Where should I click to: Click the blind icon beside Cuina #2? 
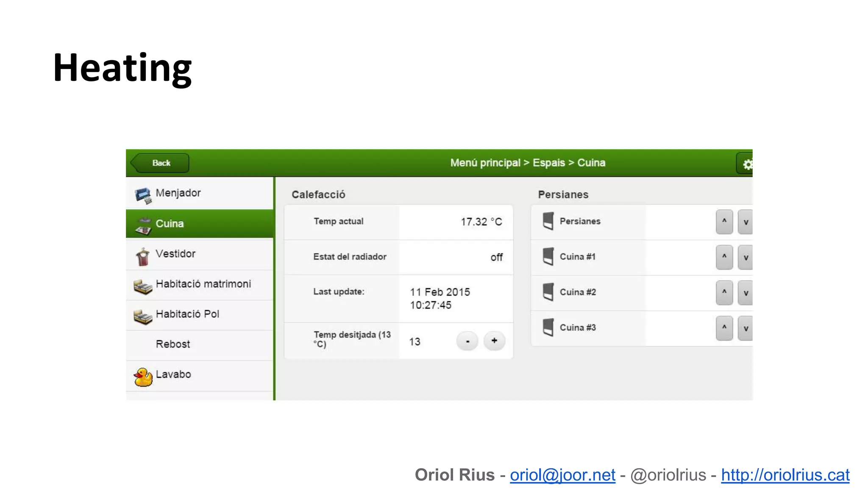548,292
